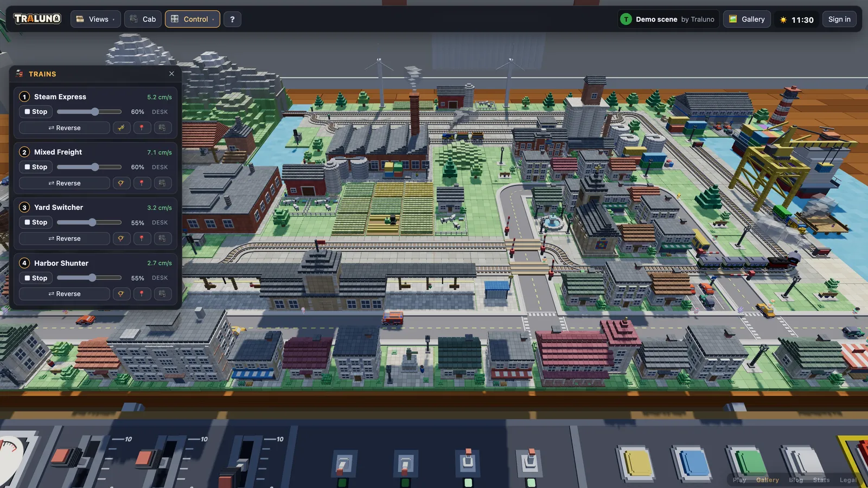This screenshot has width=868, height=488.
Task: Stop the Mixed Freight train
Action: coord(36,167)
